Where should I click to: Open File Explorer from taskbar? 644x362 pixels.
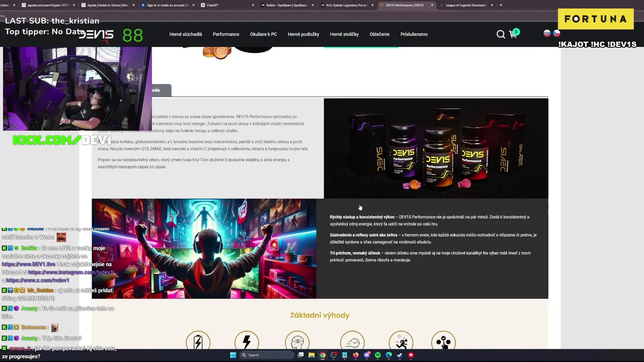[x=311, y=355]
